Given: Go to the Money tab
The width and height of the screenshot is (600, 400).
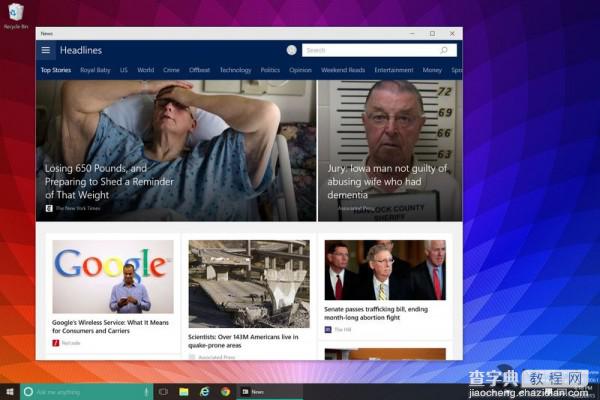Looking at the screenshot, I should tap(432, 70).
